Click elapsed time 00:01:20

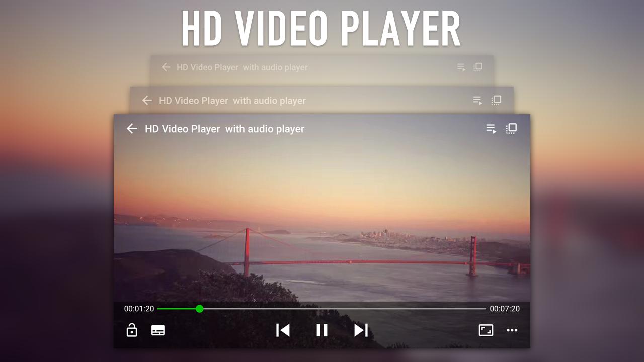pos(139,309)
